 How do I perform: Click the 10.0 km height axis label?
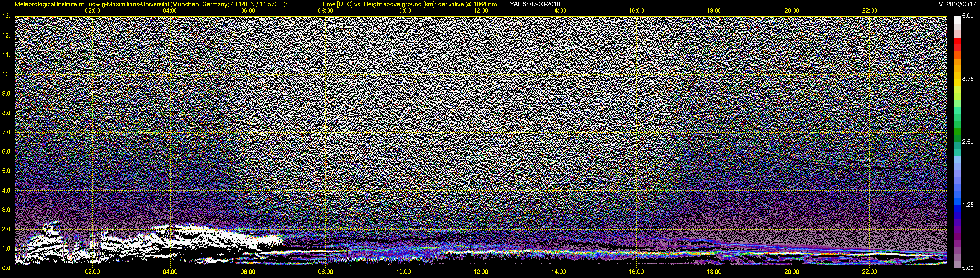click(6, 74)
